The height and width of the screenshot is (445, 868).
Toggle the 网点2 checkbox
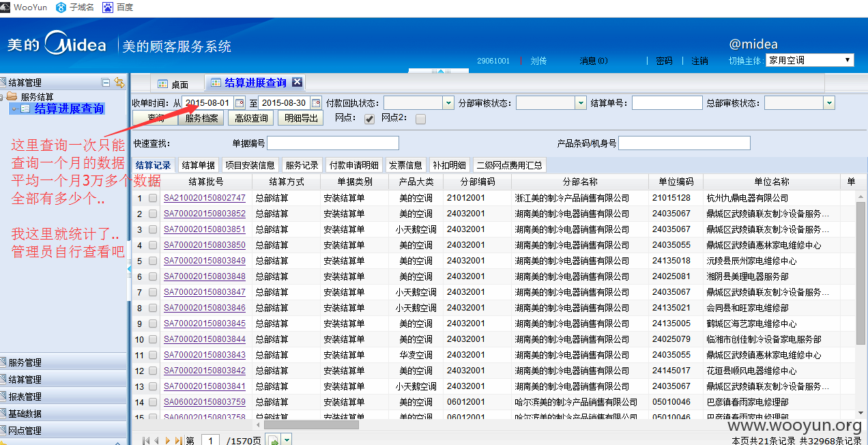pyautogui.click(x=420, y=119)
